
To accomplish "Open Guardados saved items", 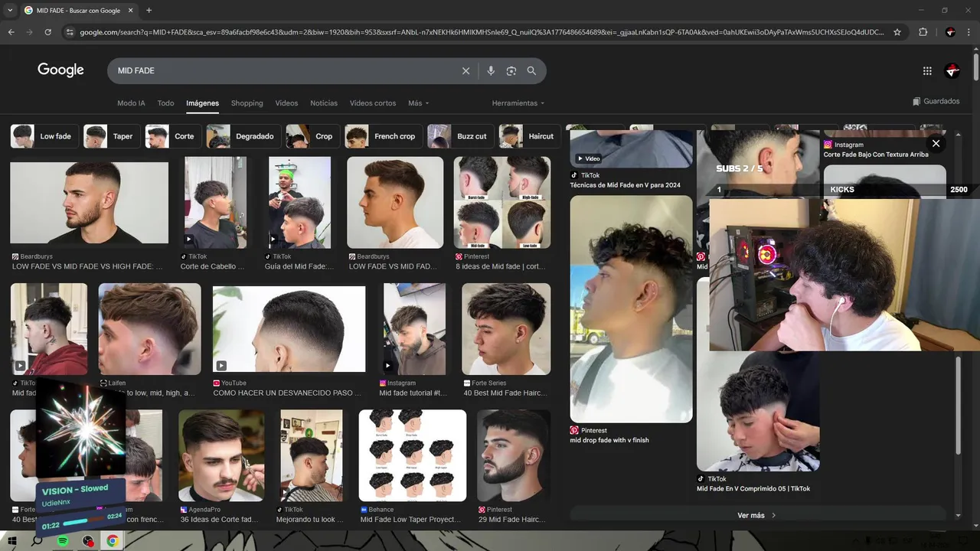I will tap(936, 101).
